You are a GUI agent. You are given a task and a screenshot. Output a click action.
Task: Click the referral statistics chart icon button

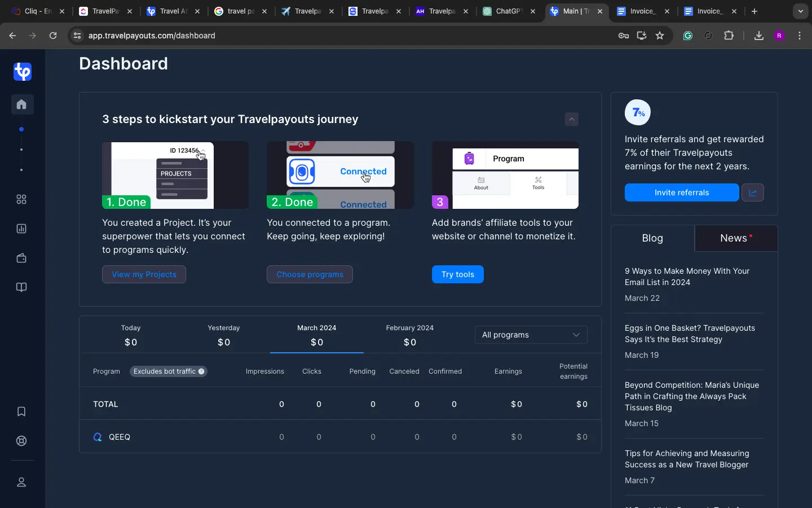[x=753, y=192]
